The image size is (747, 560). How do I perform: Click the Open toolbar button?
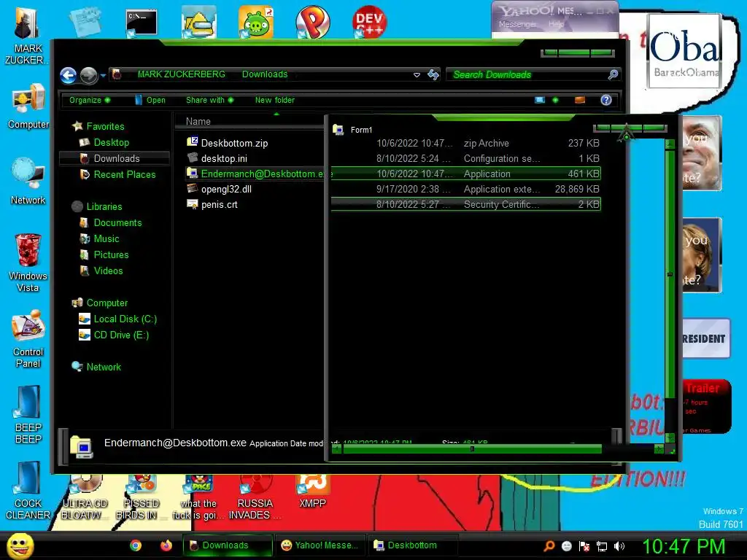[150, 100]
